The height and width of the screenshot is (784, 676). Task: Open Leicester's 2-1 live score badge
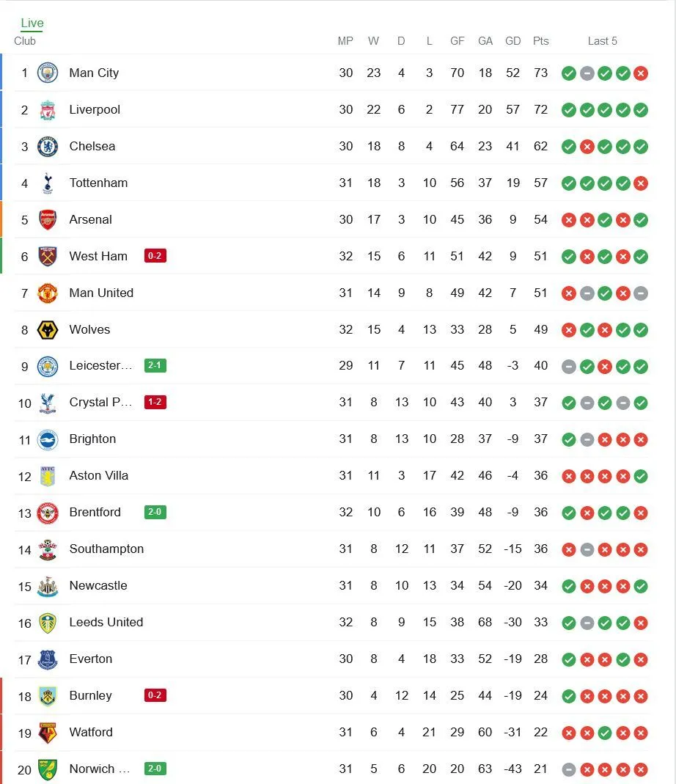tap(155, 365)
